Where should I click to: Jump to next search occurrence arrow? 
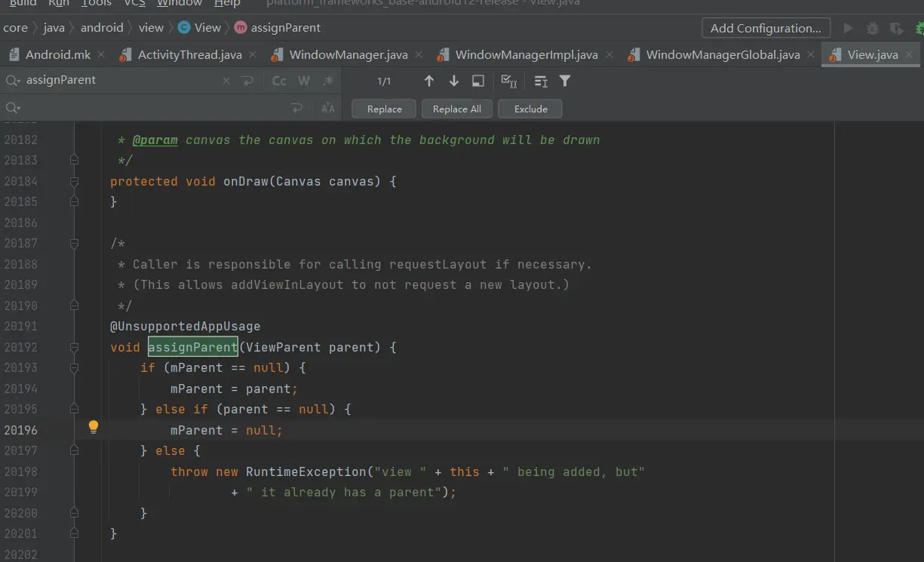coord(453,81)
